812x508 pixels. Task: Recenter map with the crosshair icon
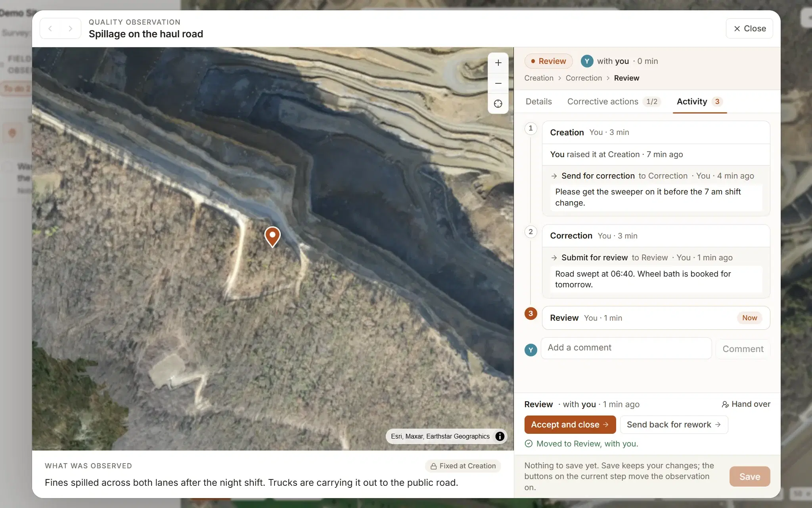pos(498,104)
